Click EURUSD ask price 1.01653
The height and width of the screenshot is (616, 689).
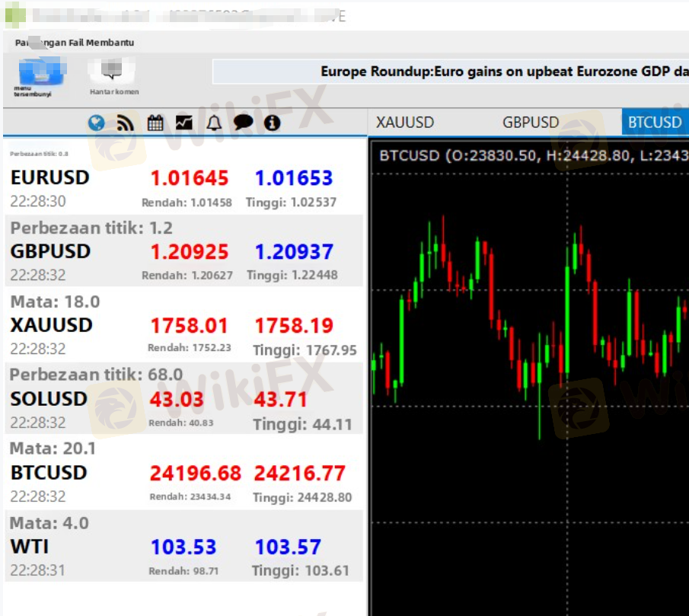294,178
